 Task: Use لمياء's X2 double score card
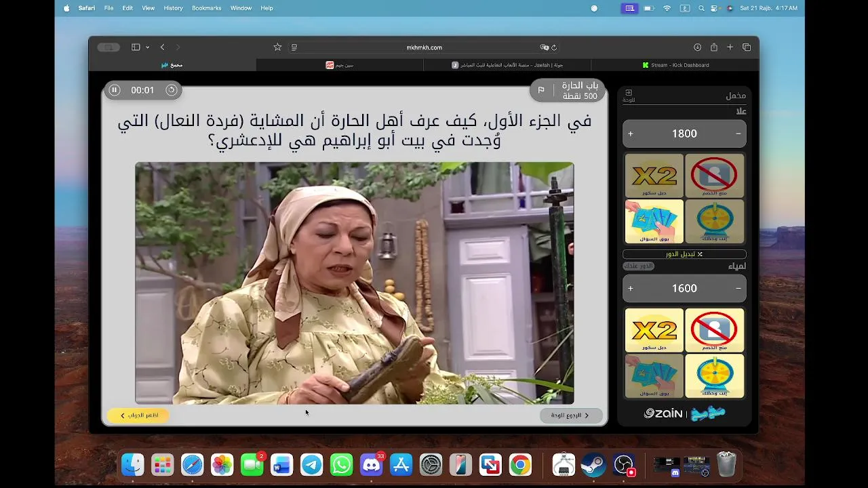pyautogui.click(x=654, y=330)
